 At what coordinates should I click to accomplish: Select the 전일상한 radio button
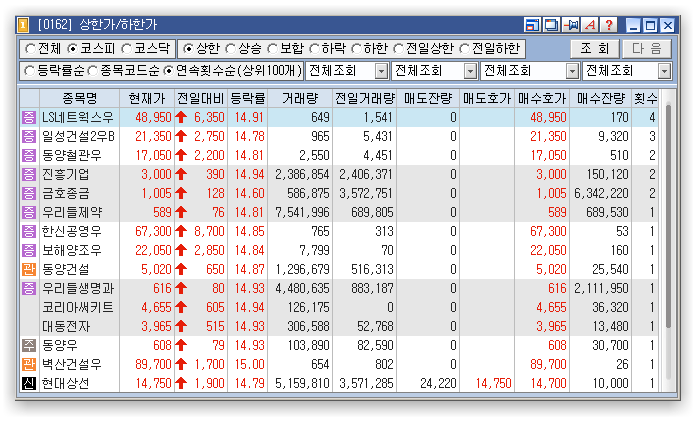click(399, 49)
